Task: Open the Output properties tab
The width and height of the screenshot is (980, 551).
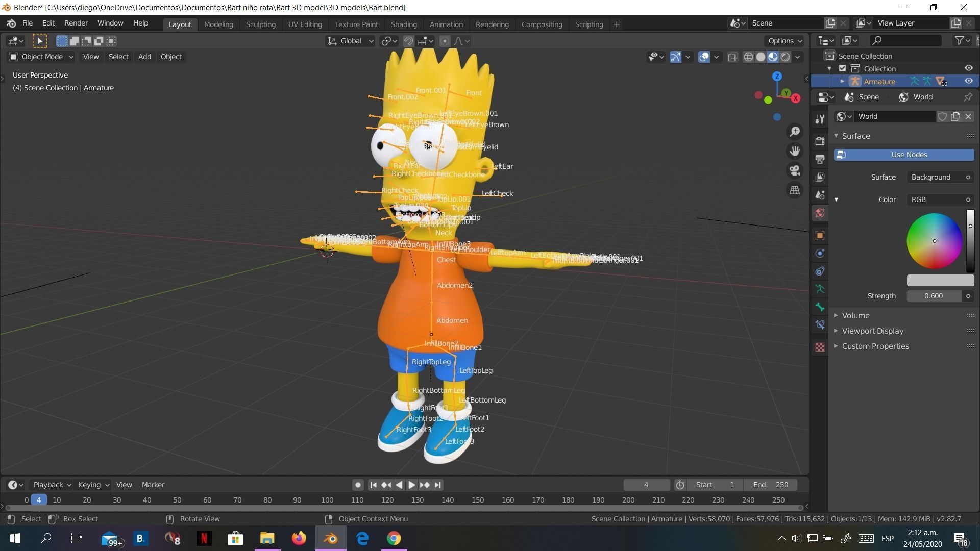Action: (x=820, y=159)
